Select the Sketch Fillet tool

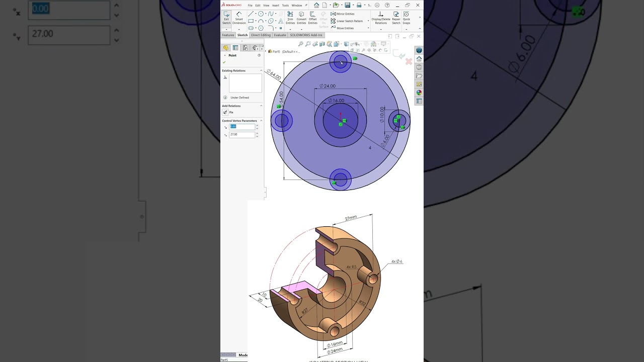[271, 28]
